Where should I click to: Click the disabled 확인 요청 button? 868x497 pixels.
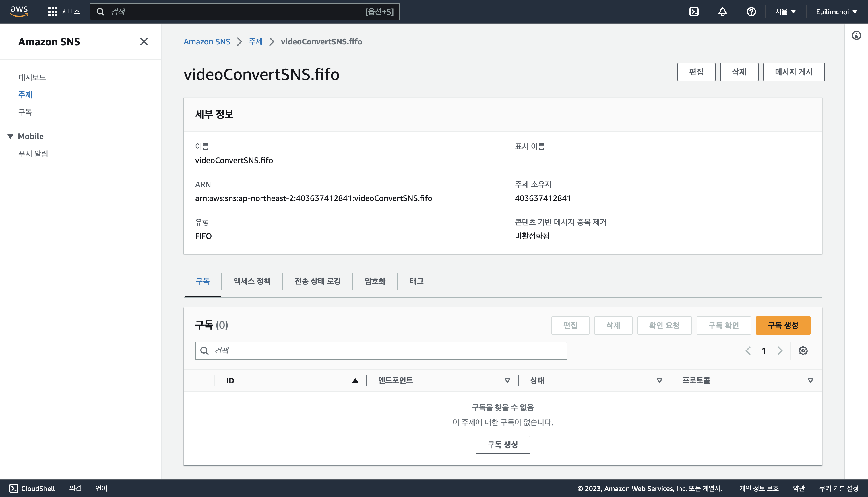click(x=664, y=325)
